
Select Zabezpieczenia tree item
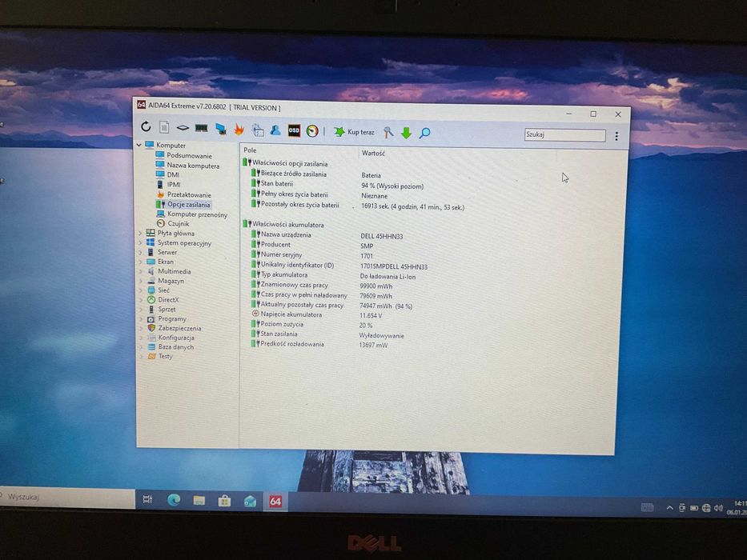[x=179, y=329]
